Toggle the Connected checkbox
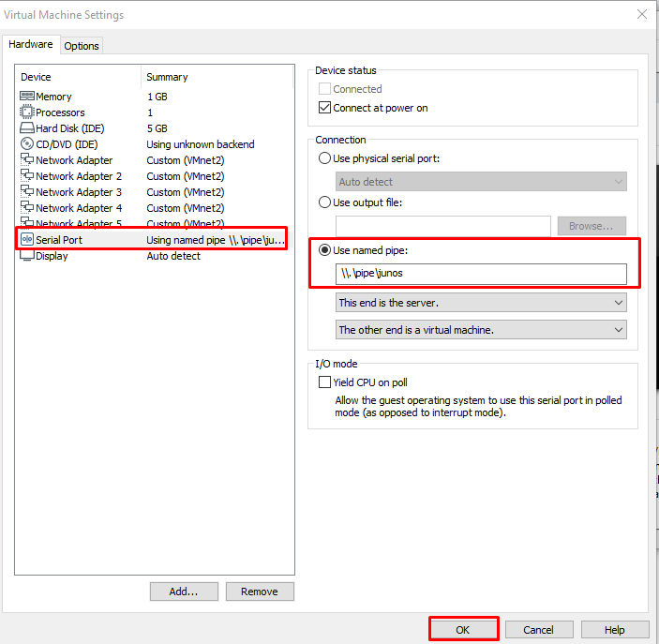 (x=324, y=89)
